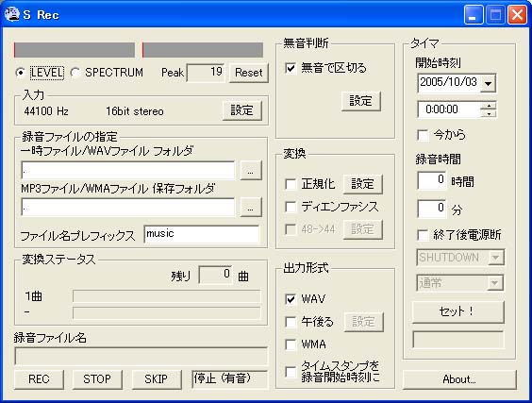This screenshot has height=403, width=532.
Task: Click the SKIP button
Action: click(x=156, y=378)
